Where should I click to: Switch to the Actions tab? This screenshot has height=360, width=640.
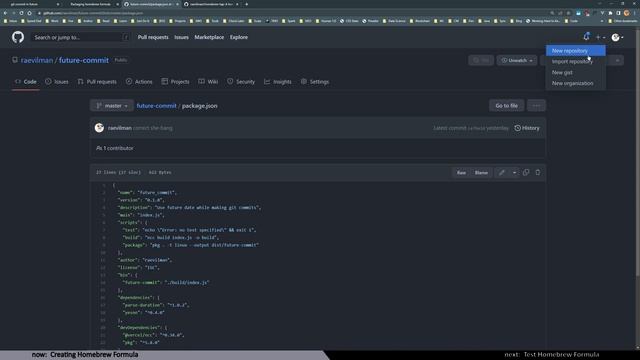click(139, 82)
